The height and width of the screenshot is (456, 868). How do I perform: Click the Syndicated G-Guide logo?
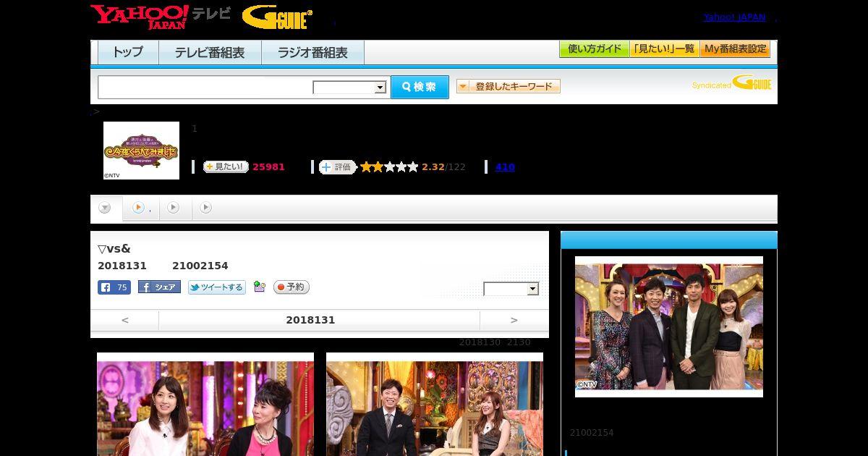(x=732, y=83)
